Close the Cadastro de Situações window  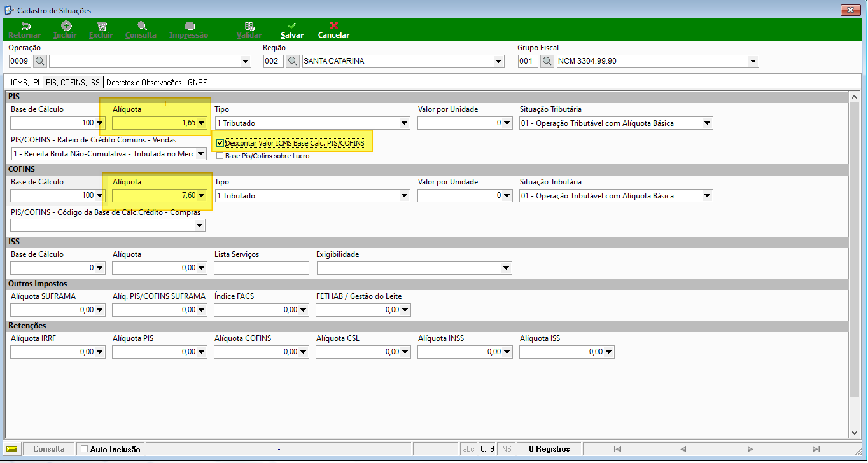[850, 10]
